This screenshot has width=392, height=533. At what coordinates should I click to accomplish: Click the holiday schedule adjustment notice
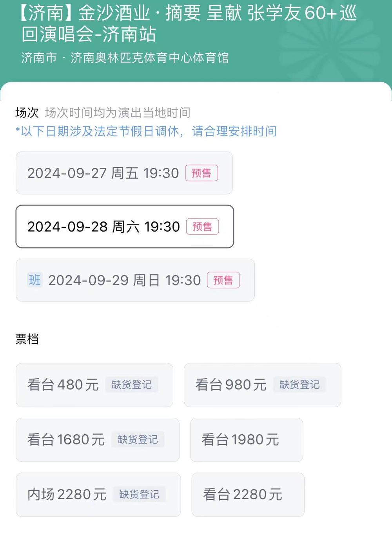click(146, 131)
